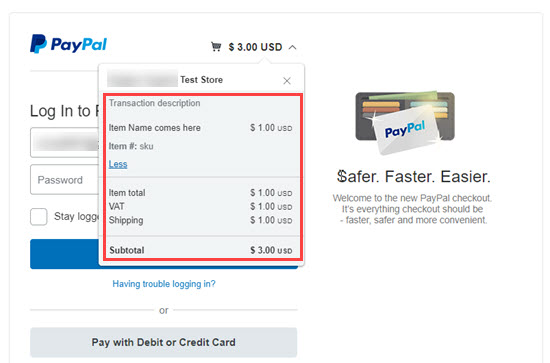Click the Less link to collapse details
550x363 pixels.
(x=118, y=164)
